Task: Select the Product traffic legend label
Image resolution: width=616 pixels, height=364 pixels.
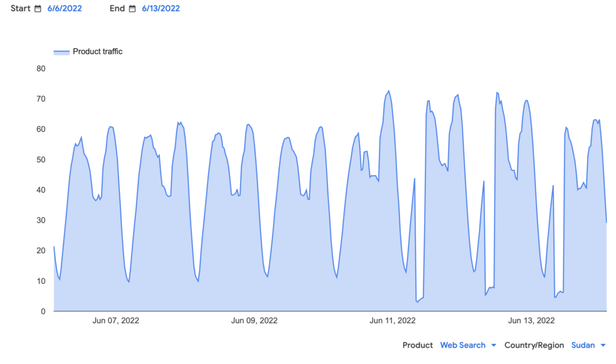Action: pos(97,52)
